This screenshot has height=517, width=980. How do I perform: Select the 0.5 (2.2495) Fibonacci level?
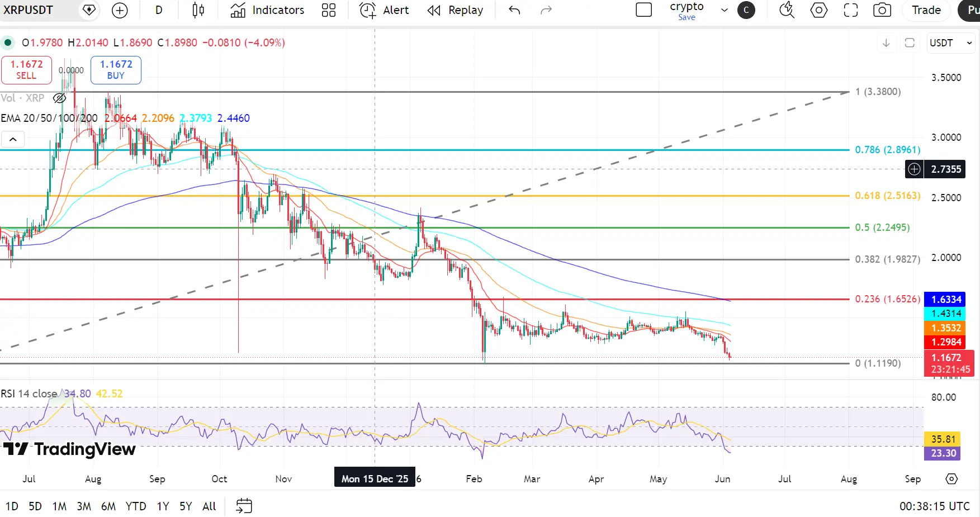tap(883, 227)
